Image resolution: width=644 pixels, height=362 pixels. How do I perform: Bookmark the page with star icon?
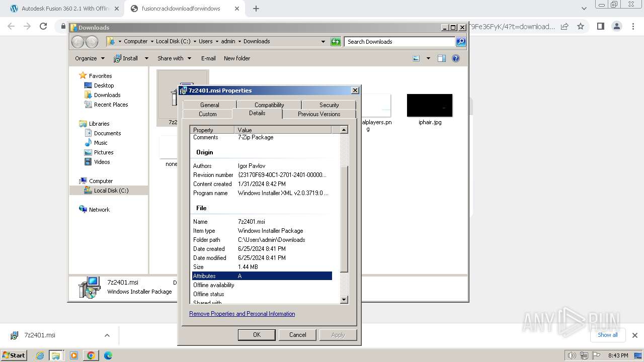click(581, 26)
